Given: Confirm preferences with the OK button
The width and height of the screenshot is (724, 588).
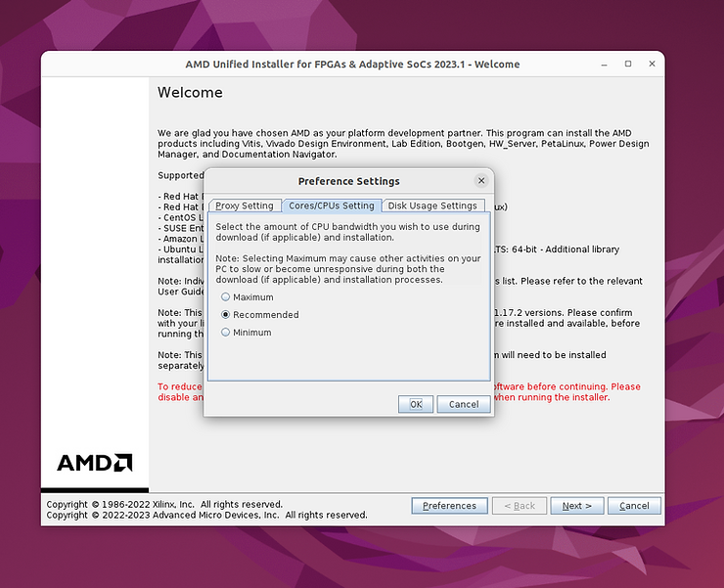Looking at the screenshot, I should coord(416,404).
